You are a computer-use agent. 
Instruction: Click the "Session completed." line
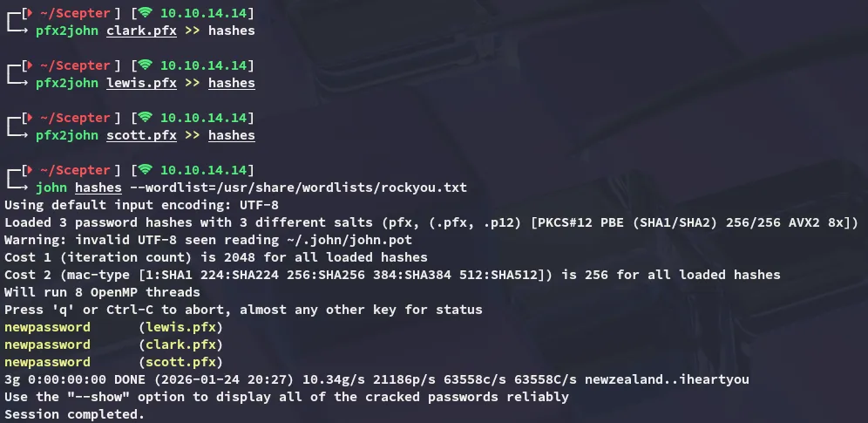pos(74,414)
